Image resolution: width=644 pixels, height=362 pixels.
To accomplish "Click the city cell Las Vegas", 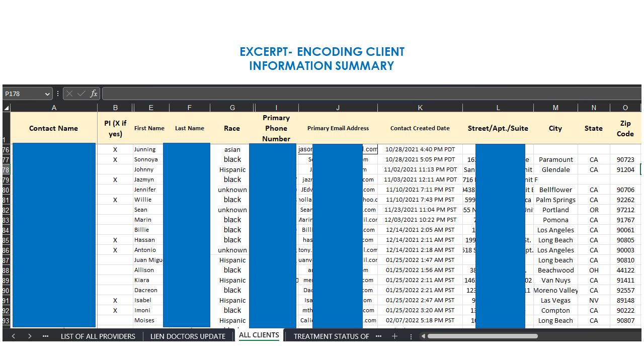I will [x=555, y=300].
